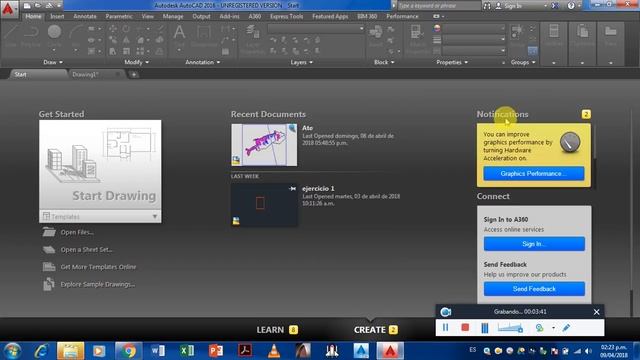Expand the Block panel dropdown
Image resolution: width=640 pixels, height=360 pixels.
(384, 62)
